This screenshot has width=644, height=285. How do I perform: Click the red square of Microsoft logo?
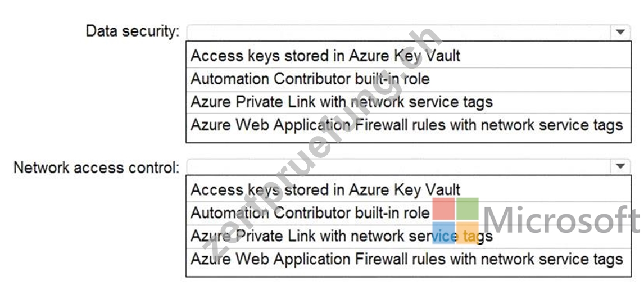[443, 209]
